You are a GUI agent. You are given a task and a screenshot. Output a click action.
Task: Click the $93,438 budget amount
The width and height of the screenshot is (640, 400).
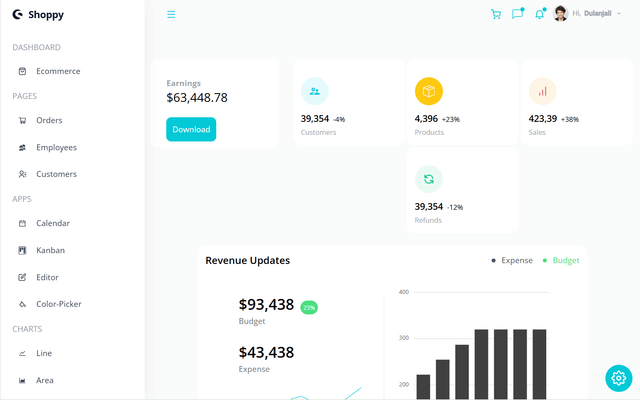click(x=266, y=304)
